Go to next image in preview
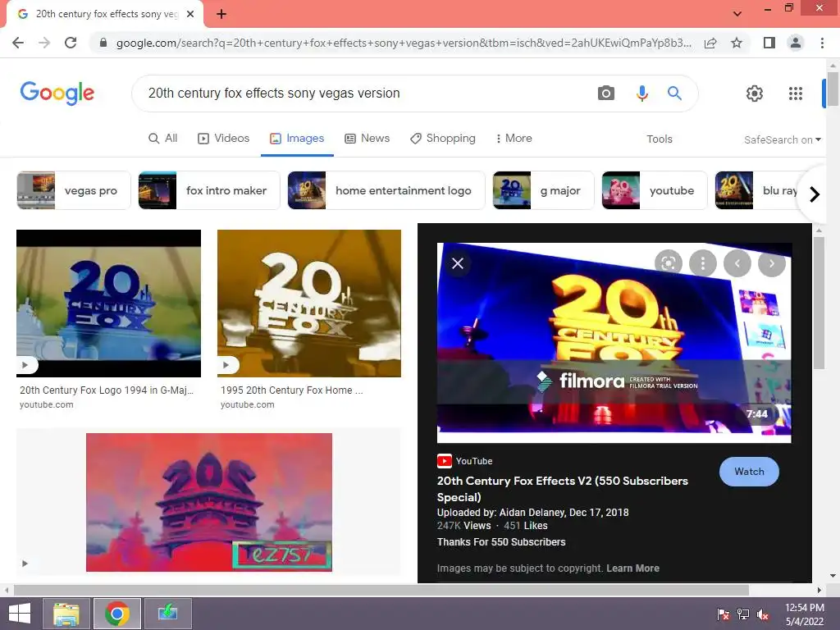Viewport: 840px width, 630px height. (x=772, y=263)
